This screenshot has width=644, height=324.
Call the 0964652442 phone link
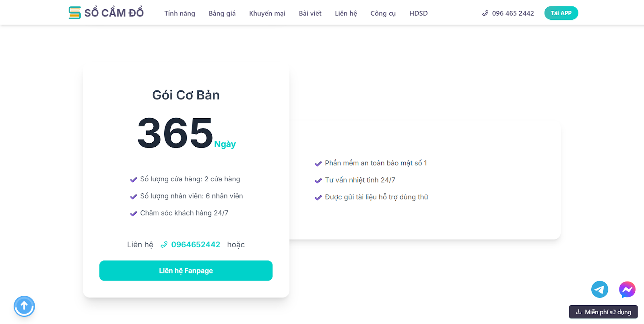pos(196,244)
